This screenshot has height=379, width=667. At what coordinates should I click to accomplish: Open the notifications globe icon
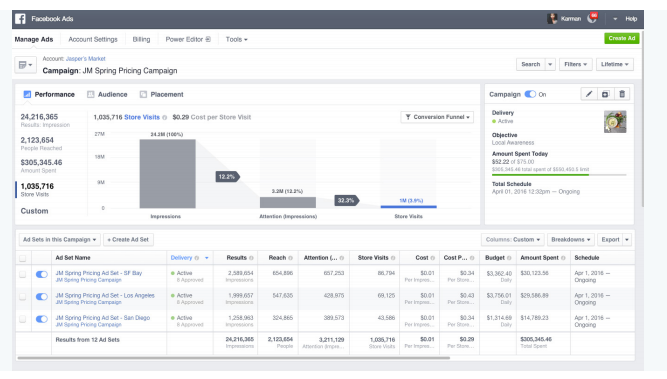[x=592, y=18]
